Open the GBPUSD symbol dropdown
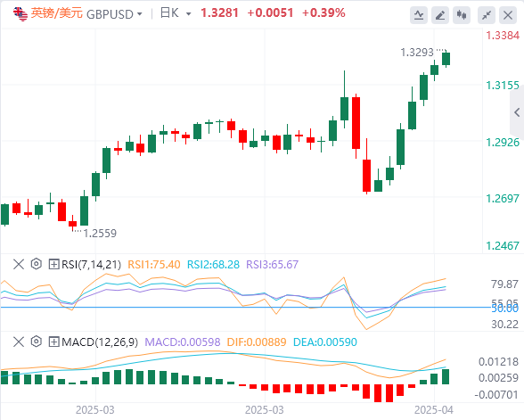This screenshot has width=524, height=420. [x=114, y=14]
